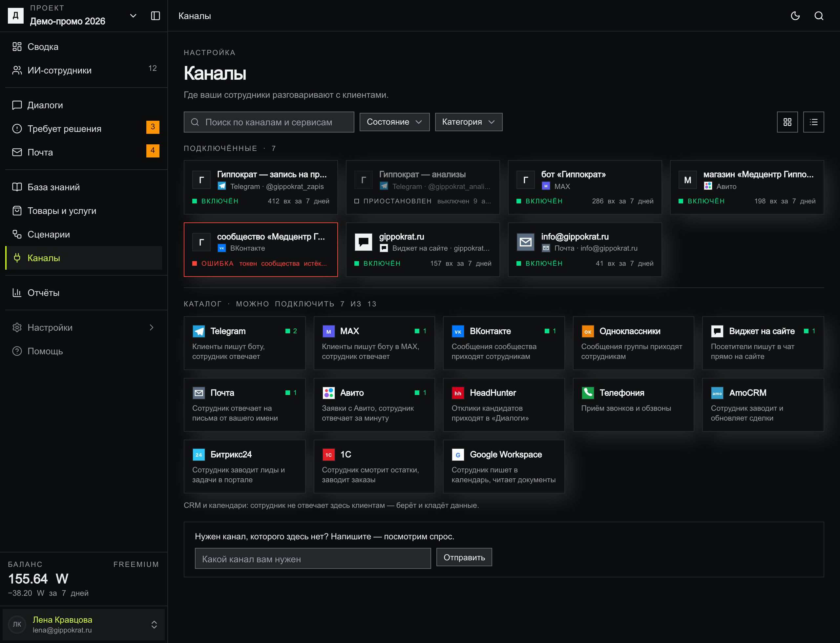This screenshot has width=840, height=643.
Task: Open Требует решения with 3 badge
Action: 84,129
